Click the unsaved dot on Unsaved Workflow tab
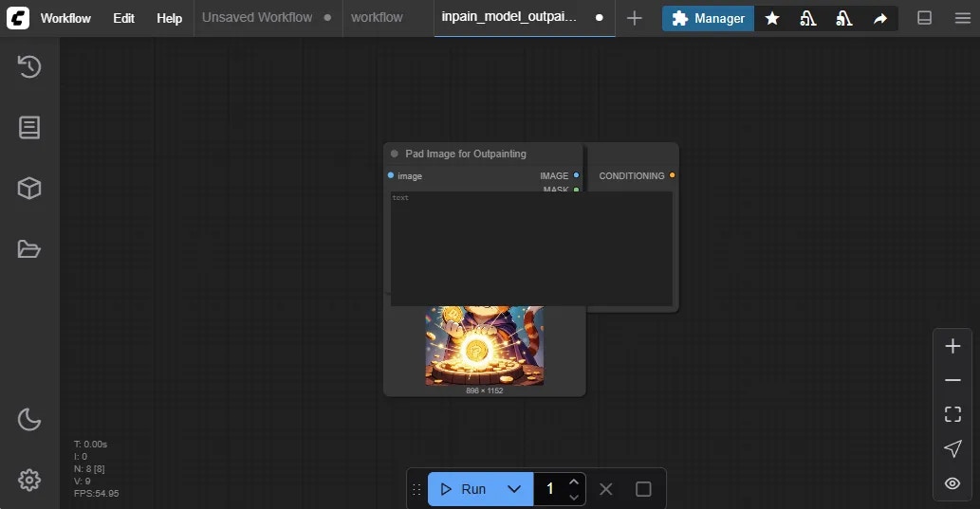The height and width of the screenshot is (509, 980). pyautogui.click(x=327, y=17)
